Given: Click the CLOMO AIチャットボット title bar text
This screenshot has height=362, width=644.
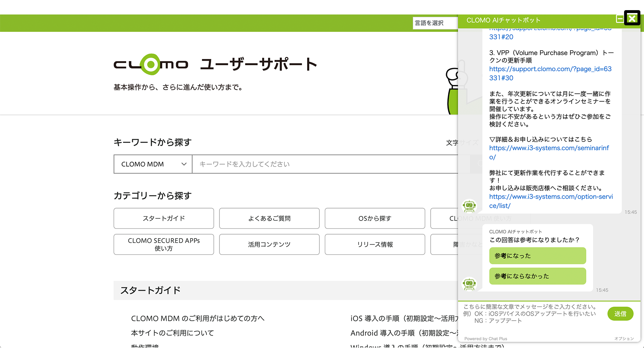Looking at the screenshot, I should click(x=503, y=20).
